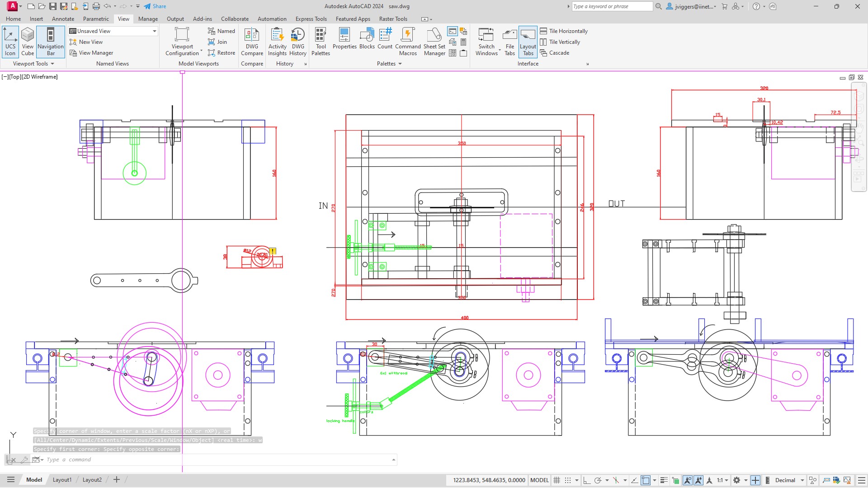This screenshot has height=488, width=868.
Task: Switch to the Layout1 tab
Action: coord(62,480)
